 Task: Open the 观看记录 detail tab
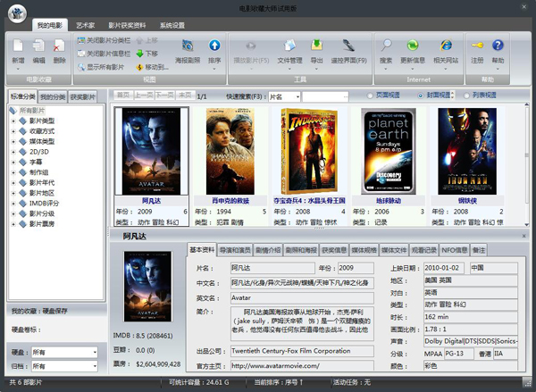click(x=423, y=250)
